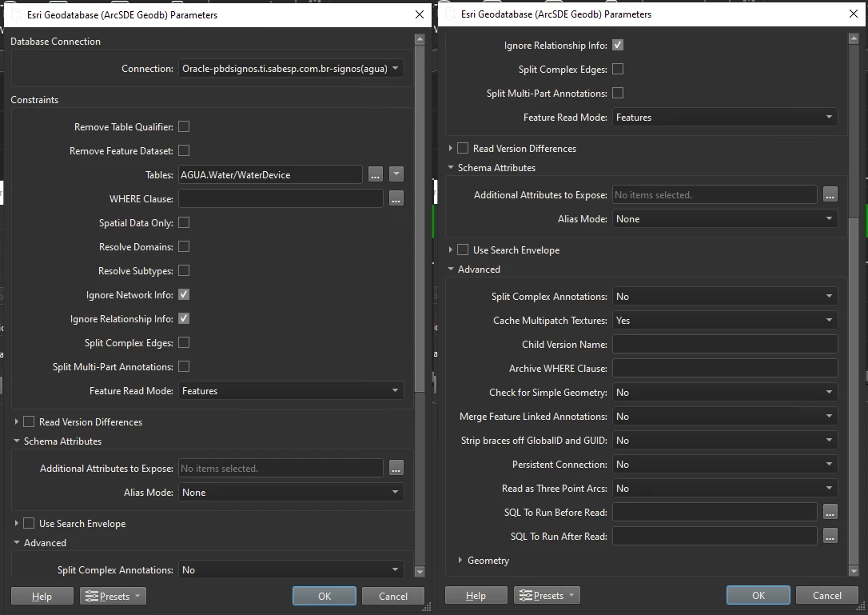Toggle Split Multi-Part Annotations in right dialog
This screenshot has width=868, height=615.
(618, 93)
